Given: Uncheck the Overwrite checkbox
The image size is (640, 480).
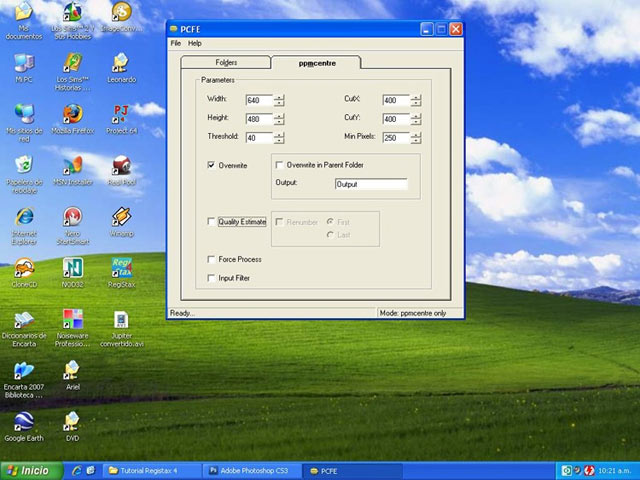Looking at the screenshot, I should click(x=211, y=165).
